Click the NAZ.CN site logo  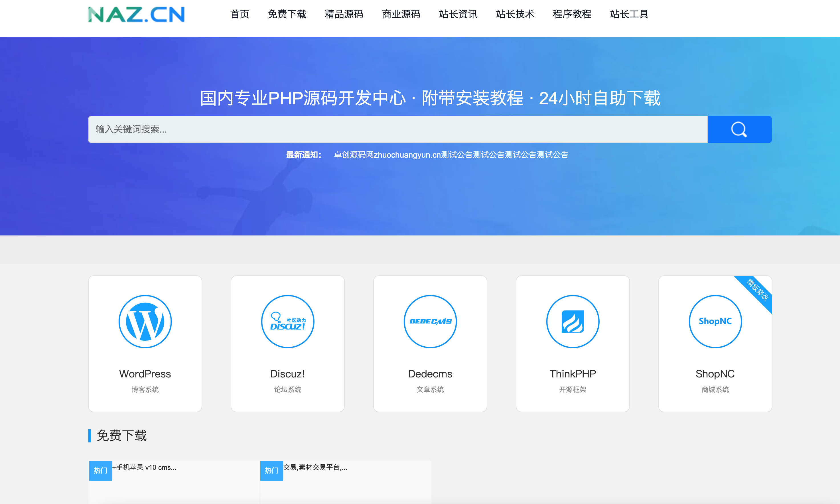pos(136,14)
